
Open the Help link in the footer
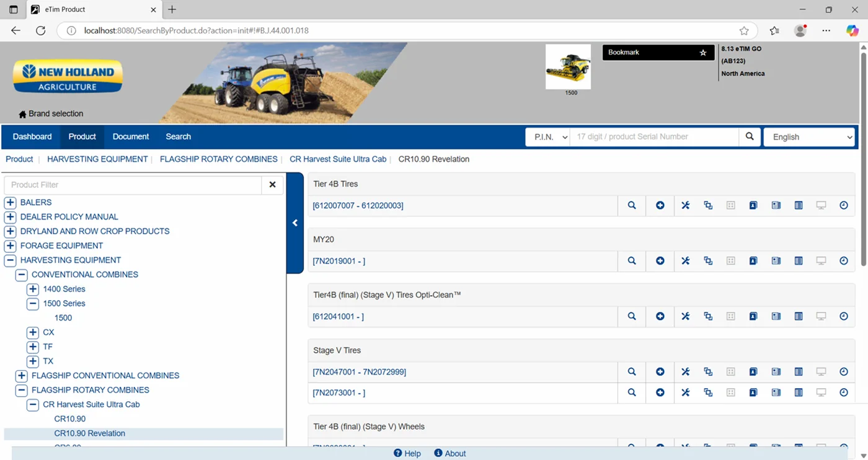tap(407, 453)
